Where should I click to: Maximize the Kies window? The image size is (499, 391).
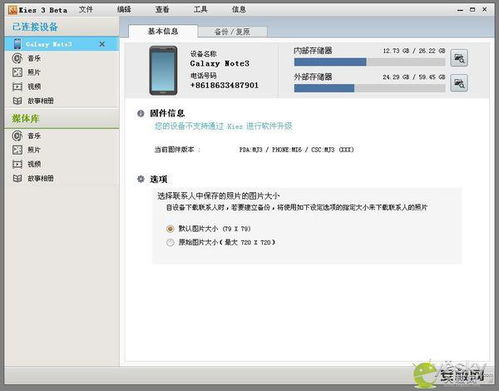pos(472,10)
